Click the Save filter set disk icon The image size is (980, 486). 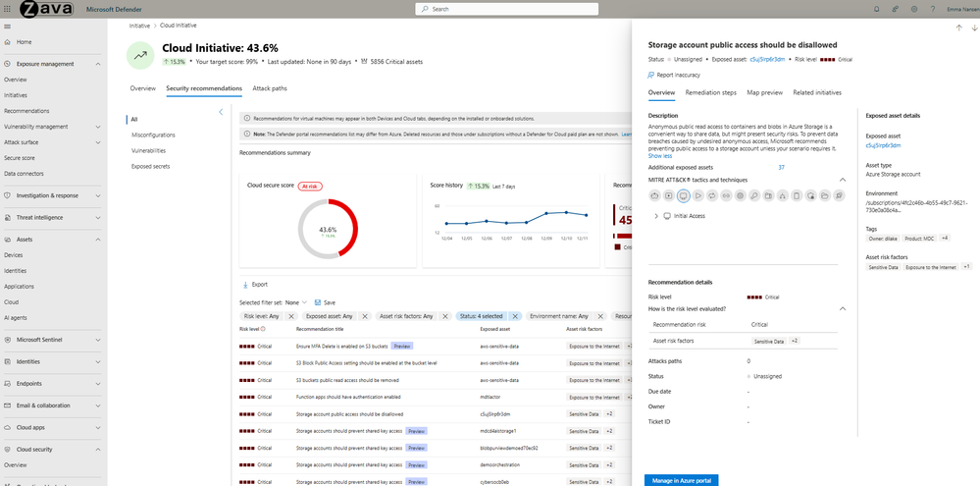click(x=318, y=302)
